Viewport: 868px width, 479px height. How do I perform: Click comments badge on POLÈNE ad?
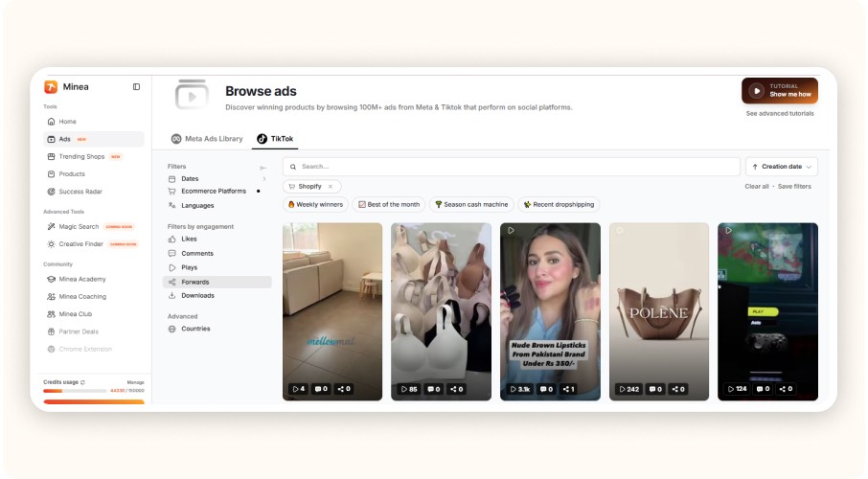(655, 389)
